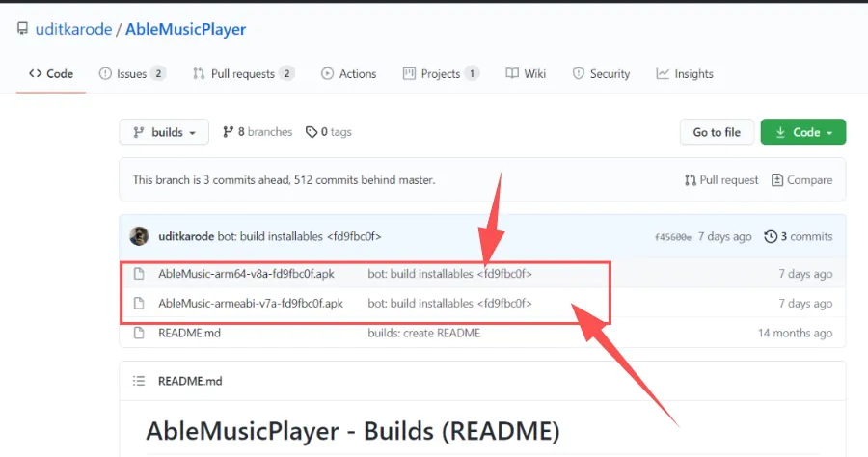868x457 pixels.
Task: Click the 7 days ago timestamp in the commit header
Action: point(724,236)
